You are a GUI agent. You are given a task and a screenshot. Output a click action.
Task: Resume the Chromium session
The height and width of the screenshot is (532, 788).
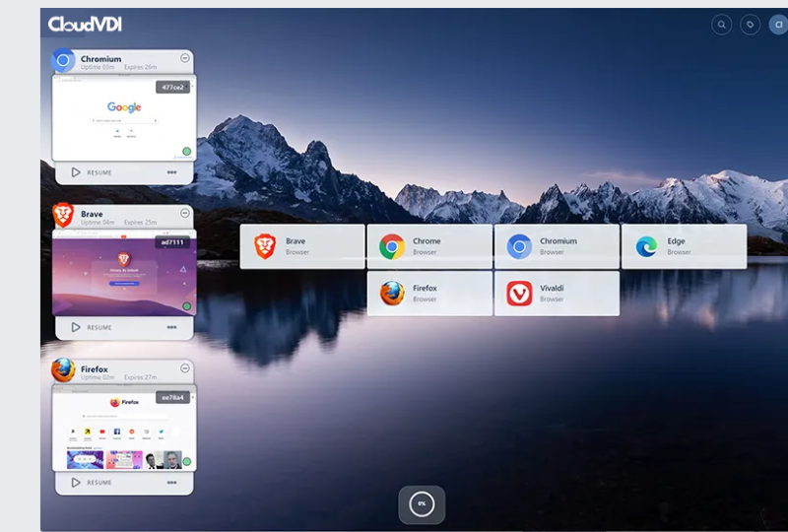(x=92, y=172)
